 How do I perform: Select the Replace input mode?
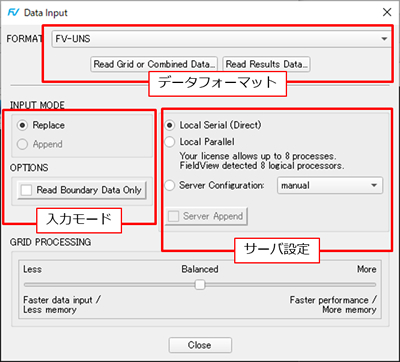[22, 125]
